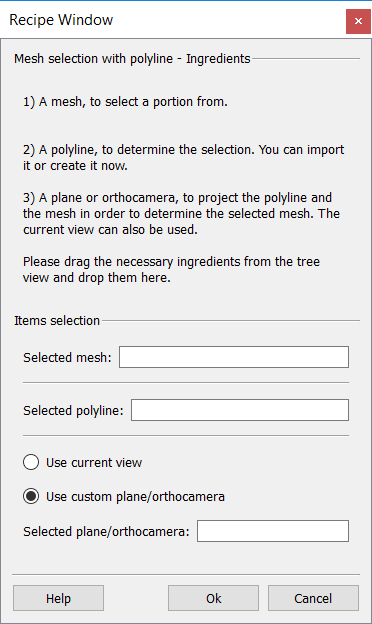This screenshot has width=372, height=624.
Task: Cancel the mesh selection recipe
Action: (313, 598)
